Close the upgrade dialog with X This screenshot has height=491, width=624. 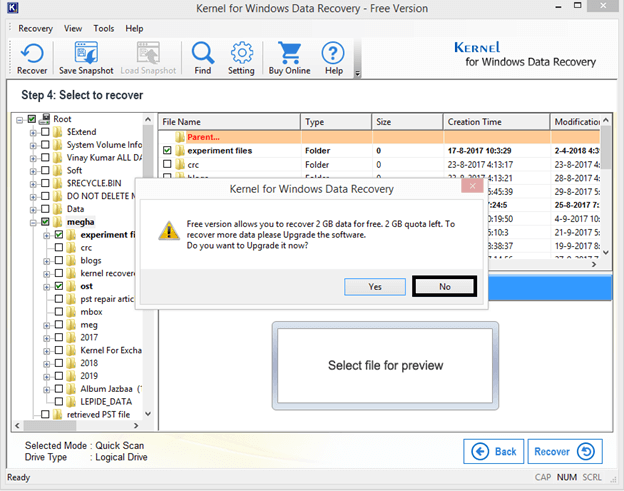(472, 186)
